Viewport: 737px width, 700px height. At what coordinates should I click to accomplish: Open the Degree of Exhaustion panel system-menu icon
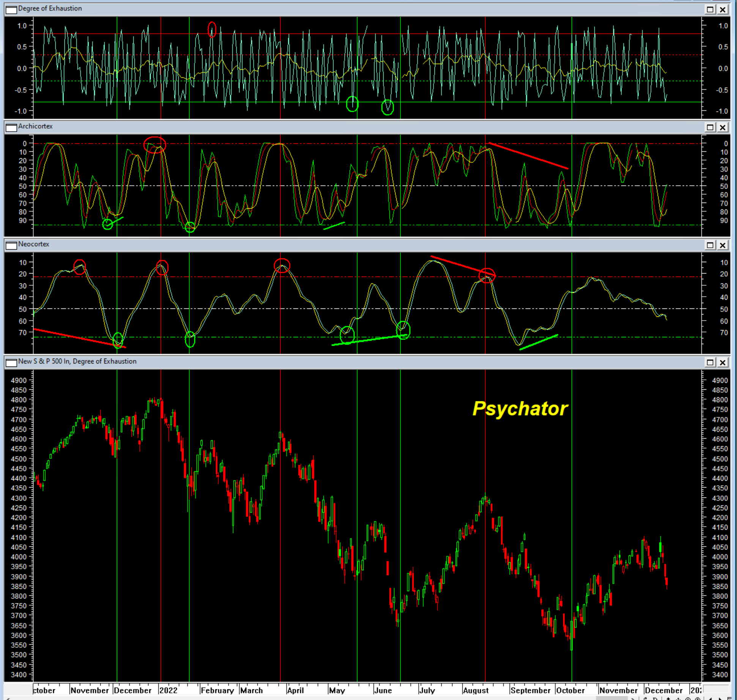(11, 9)
